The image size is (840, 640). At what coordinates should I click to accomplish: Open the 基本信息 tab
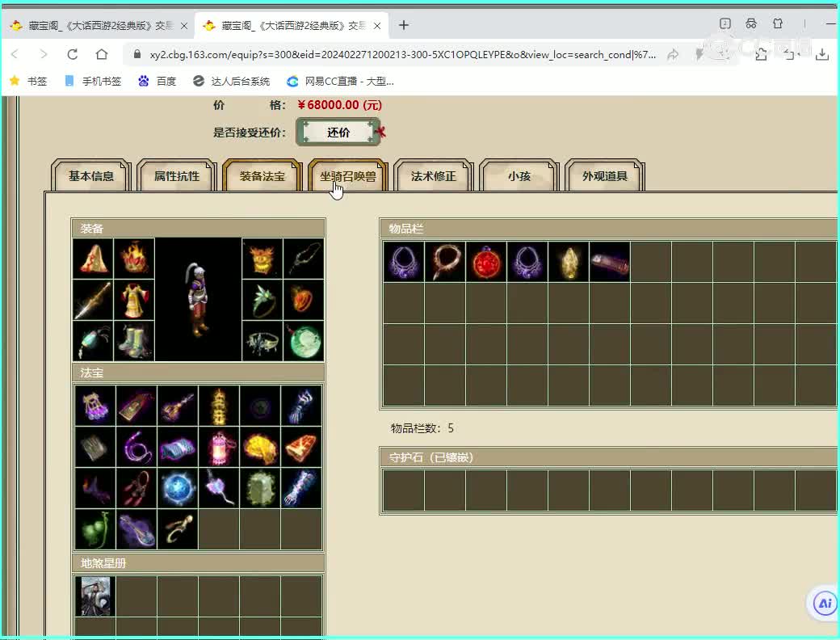pyautogui.click(x=91, y=176)
